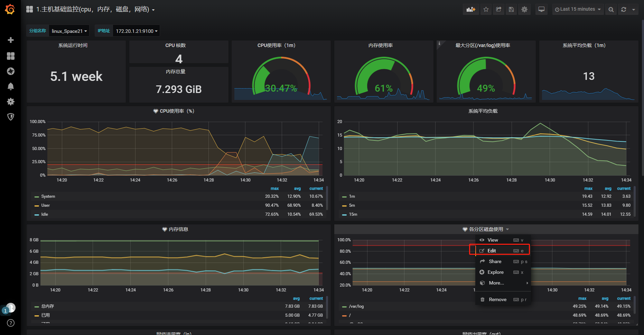Cycle view mode with monitor icon
This screenshot has width=644, height=335.
[x=541, y=9]
